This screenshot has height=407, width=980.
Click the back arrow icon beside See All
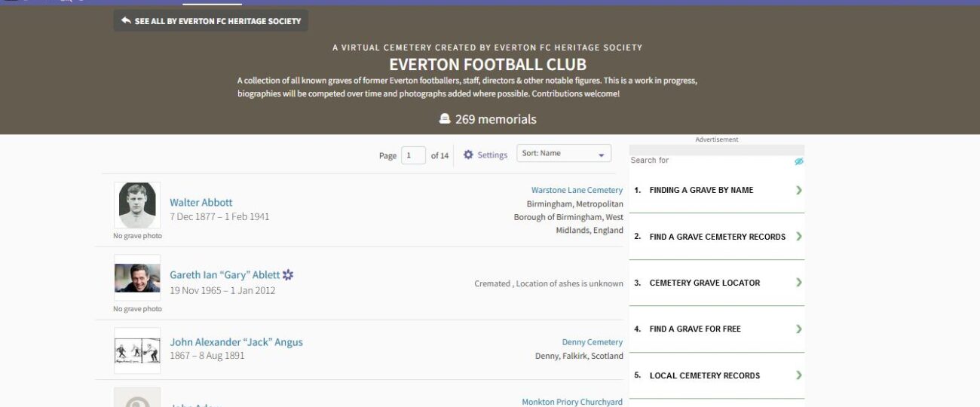click(x=126, y=21)
